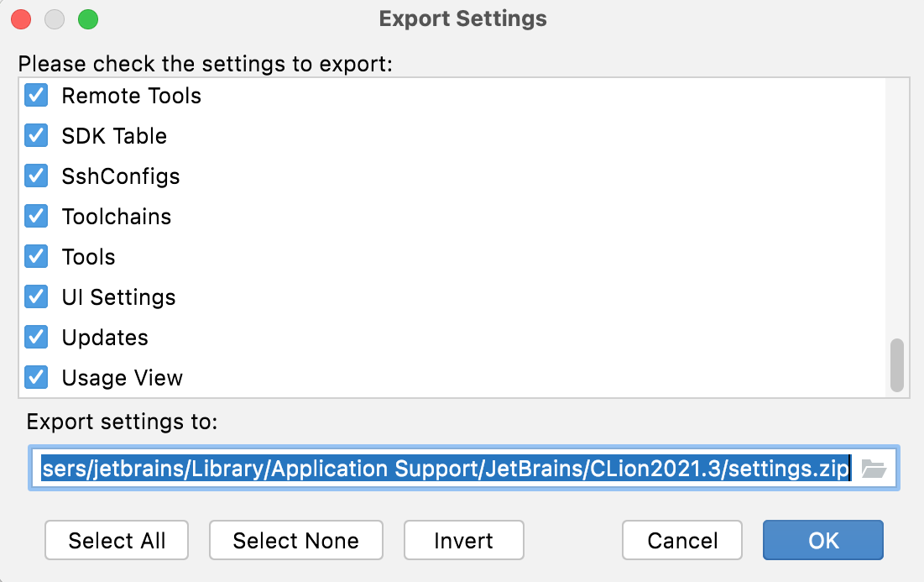Uncheck the Tools checkbox
Screen dimensions: 924x582
[35, 257]
